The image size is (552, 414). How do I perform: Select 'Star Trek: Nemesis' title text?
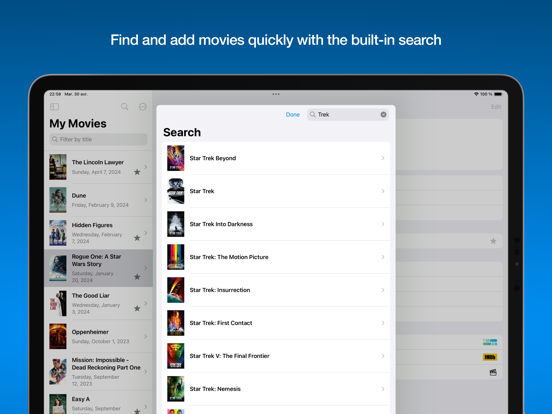(x=215, y=389)
